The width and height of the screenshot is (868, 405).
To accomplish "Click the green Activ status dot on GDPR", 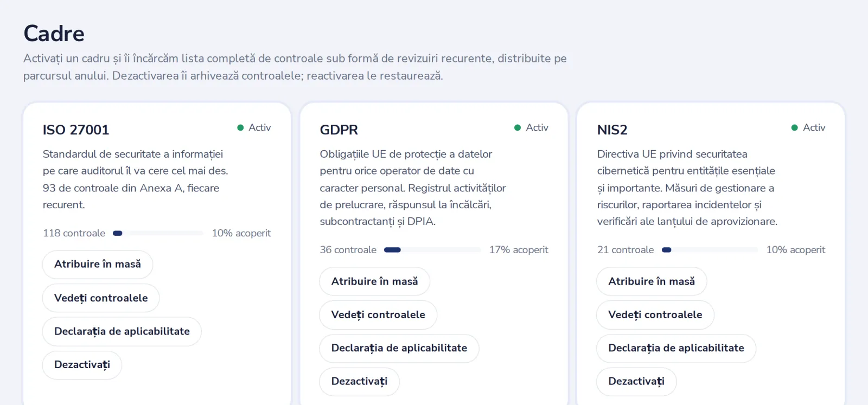I will (518, 128).
